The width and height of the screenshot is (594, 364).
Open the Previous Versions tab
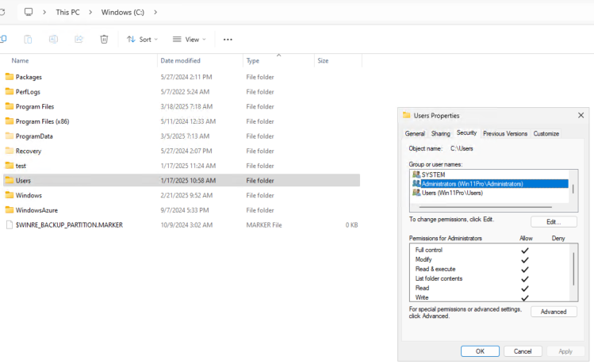[505, 133]
